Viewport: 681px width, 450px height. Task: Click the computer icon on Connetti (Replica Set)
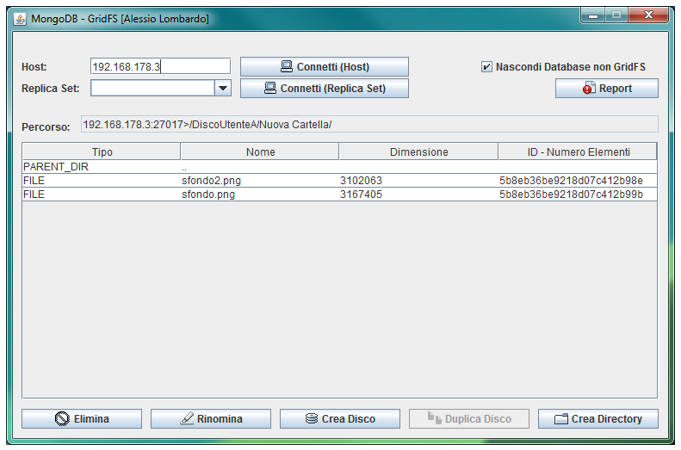tap(270, 88)
